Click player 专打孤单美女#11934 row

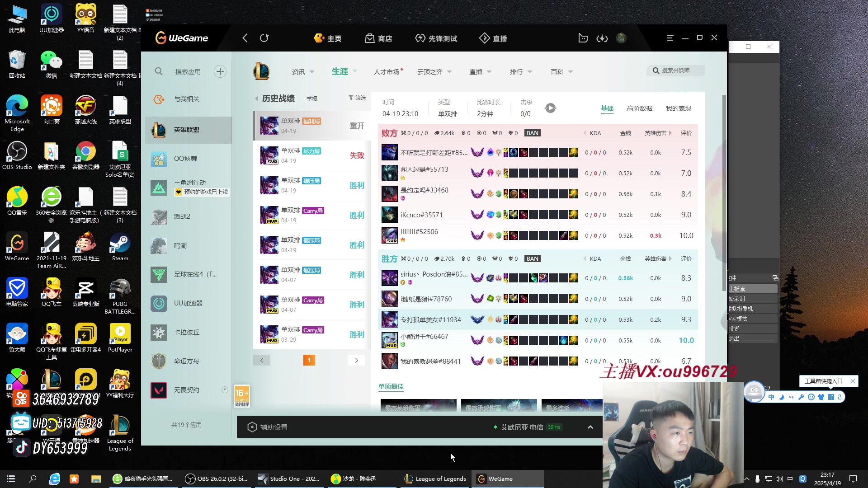click(x=538, y=320)
